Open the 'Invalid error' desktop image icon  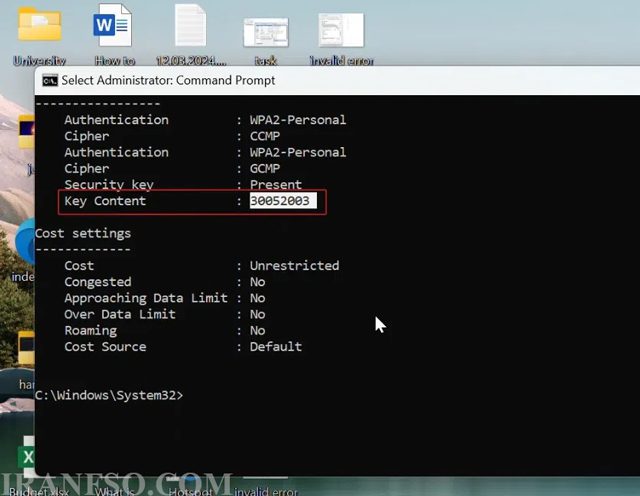(x=341, y=30)
